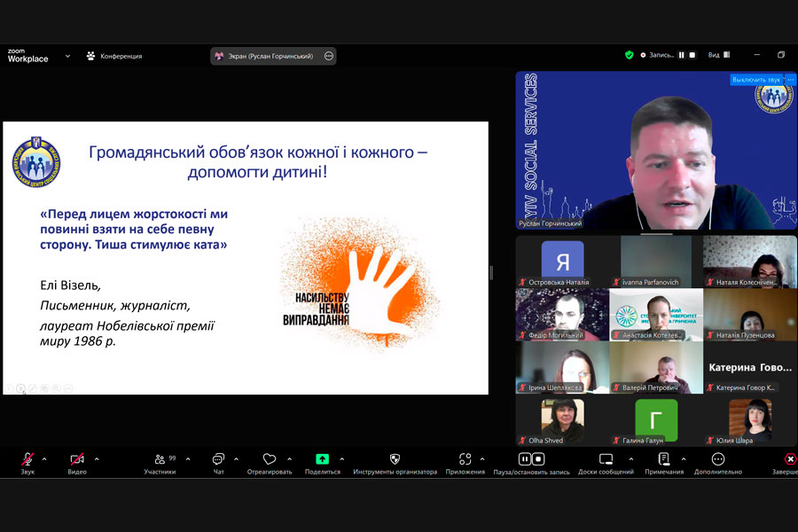Select Катерина Говор participant tile
The height and width of the screenshot is (532, 798).
(x=749, y=367)
